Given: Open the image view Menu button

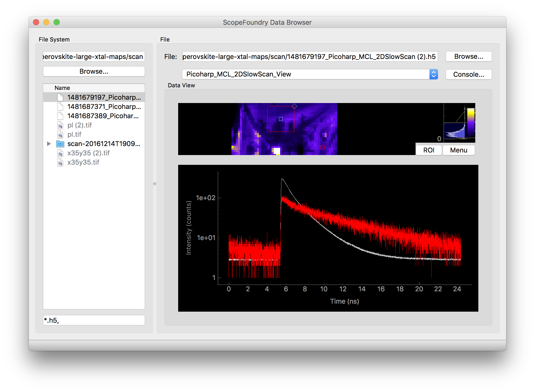Looking at the screenshot, I should [458, 150].
